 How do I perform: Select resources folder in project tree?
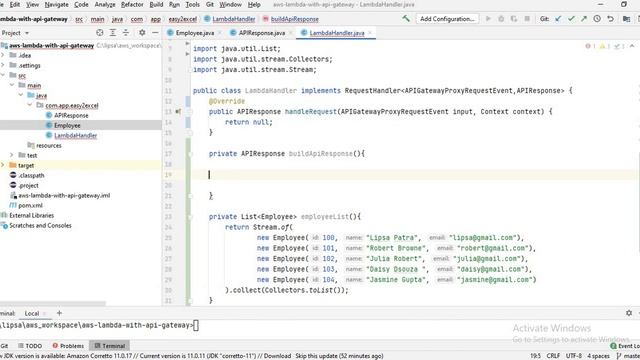click(x=49, y=145)
